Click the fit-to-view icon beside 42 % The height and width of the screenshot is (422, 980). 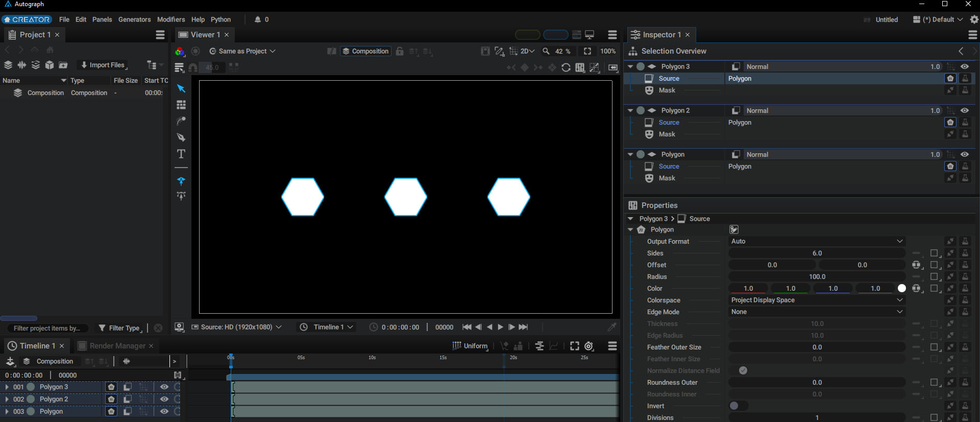click(587, 51)
